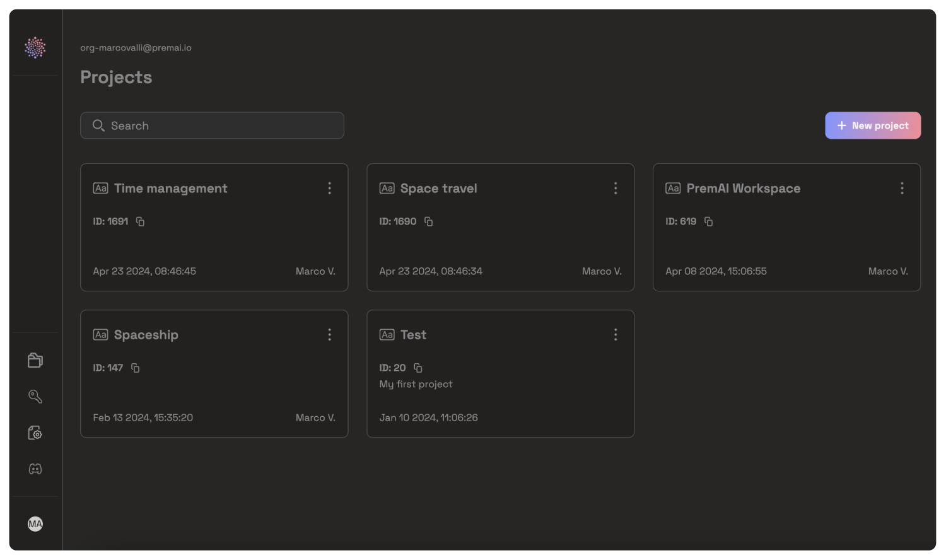946x560 pixels.
Task: Open the Test project's three-dot menu
Action: pyautogui.click(x=616, y=335)
